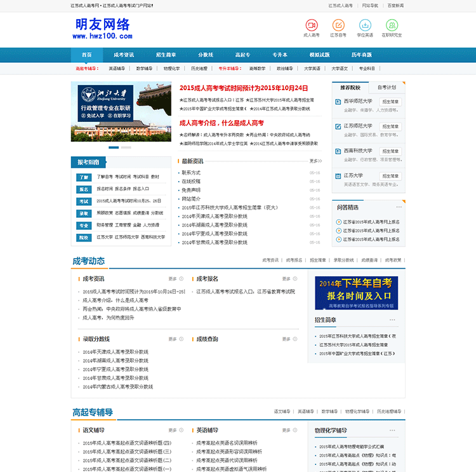
Task: Open the headline 成人高考介绍，什么是成人高考
Action: pos(221,123)
